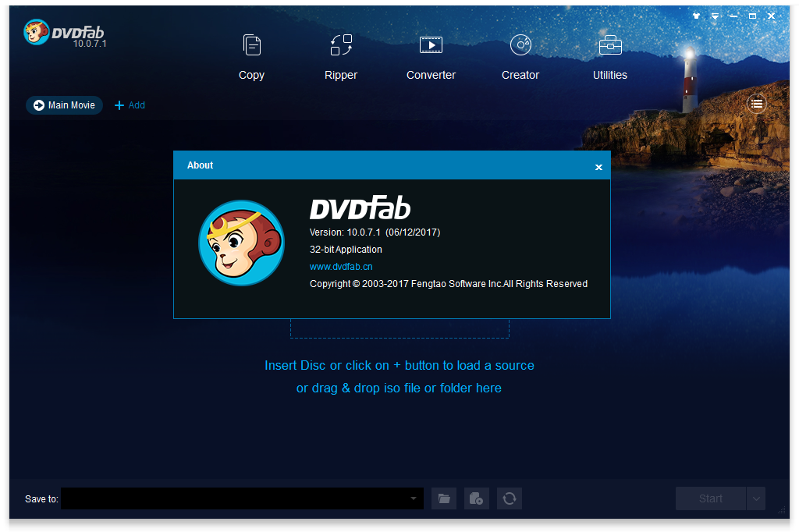The width and height of the screenshot is (799, 532).
Task: Close the DVDFab main window
Action: coord(772,16)
